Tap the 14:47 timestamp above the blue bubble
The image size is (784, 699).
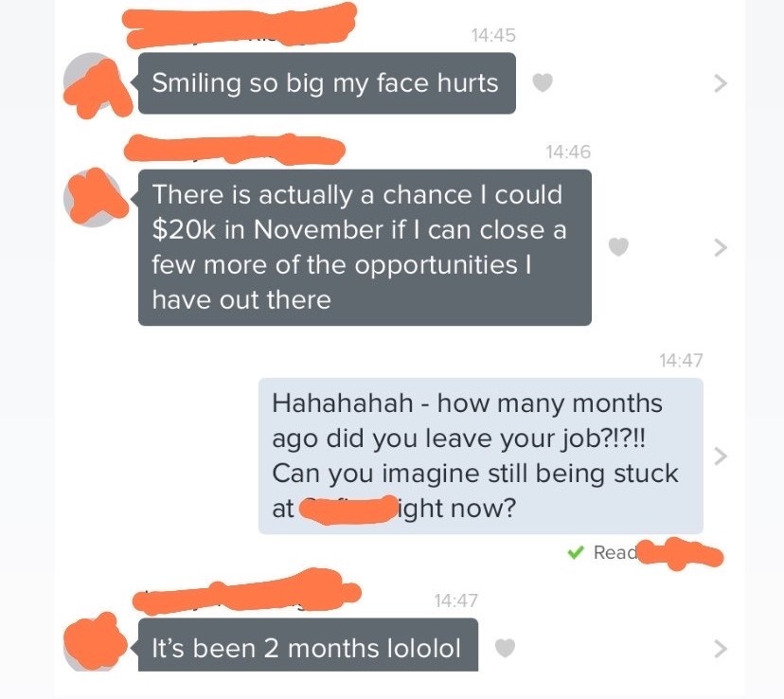coord(681,360)
